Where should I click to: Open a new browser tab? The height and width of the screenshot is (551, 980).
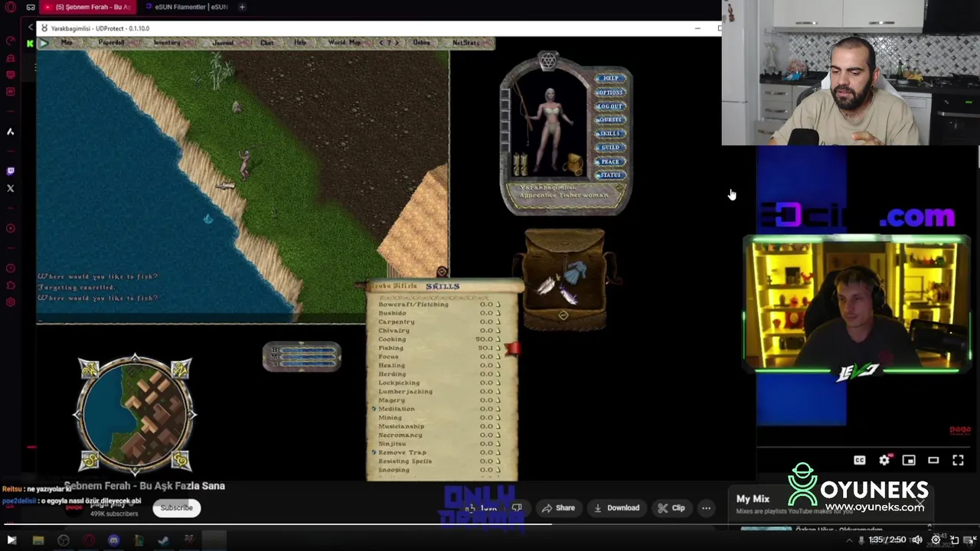click(x=242, y=7)
